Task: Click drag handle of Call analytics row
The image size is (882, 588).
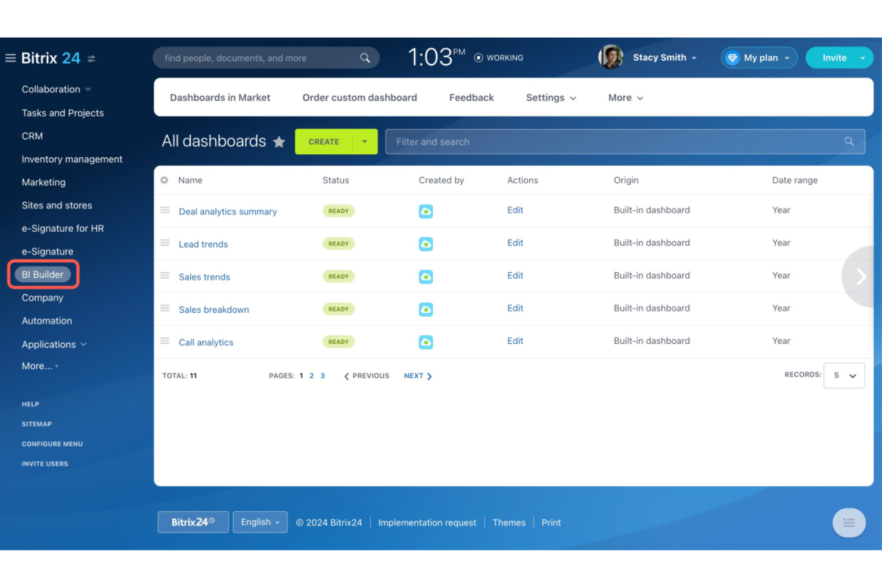Action: point(165,341)
